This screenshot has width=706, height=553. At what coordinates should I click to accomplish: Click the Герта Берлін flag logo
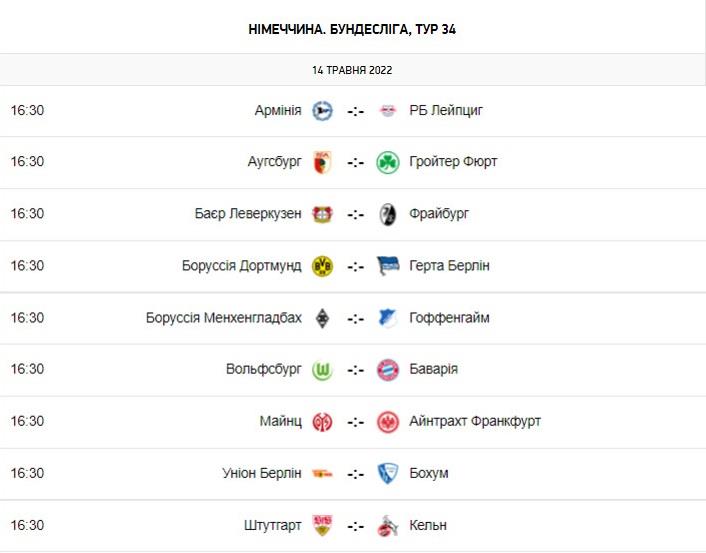388,266
